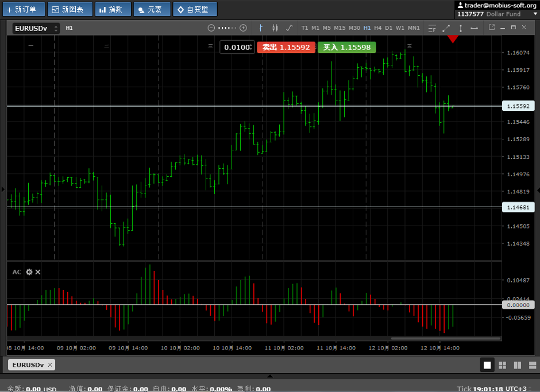This screenshot has height=392, width=540.
Task: Expand the left side panel arrow
Action: point(3,189)
